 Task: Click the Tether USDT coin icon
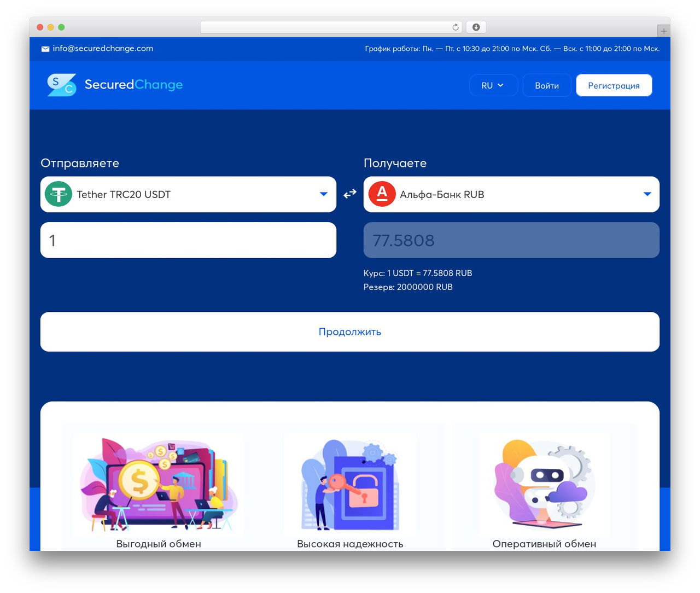(59, 194)
